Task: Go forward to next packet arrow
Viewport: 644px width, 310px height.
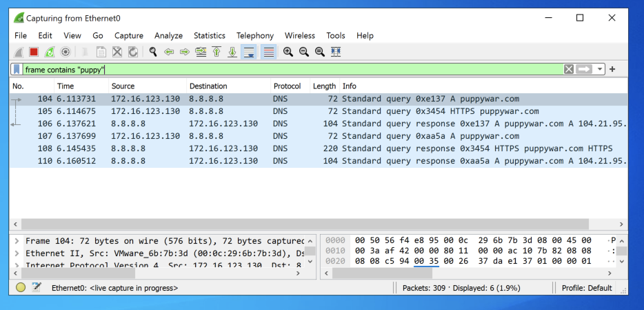Action: 185,52
